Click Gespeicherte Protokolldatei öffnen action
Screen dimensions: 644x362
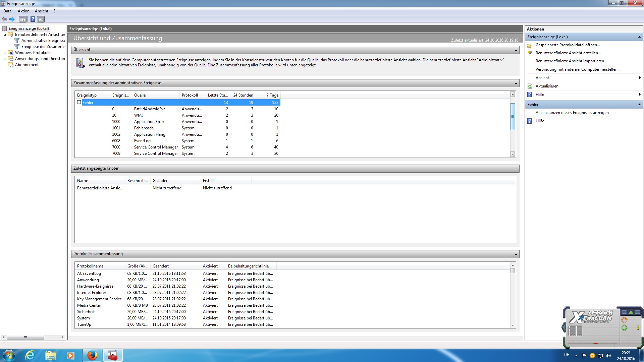(x=568, y=45)
